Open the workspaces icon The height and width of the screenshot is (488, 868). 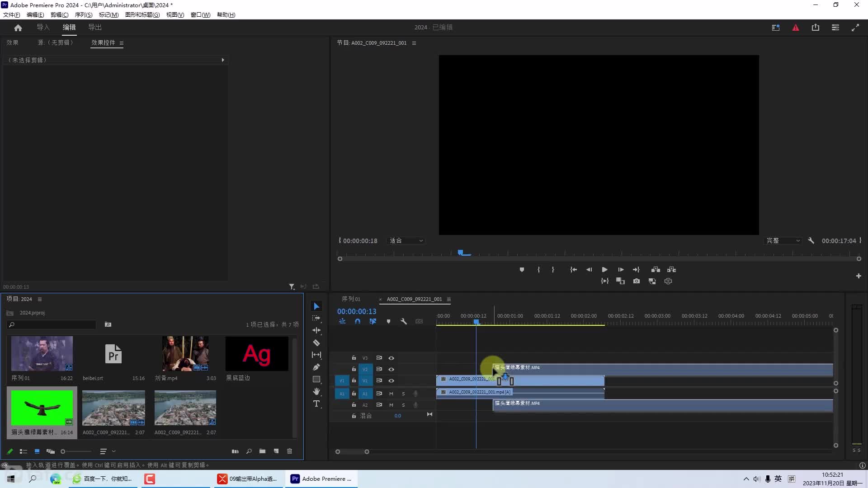pos(835,28)
